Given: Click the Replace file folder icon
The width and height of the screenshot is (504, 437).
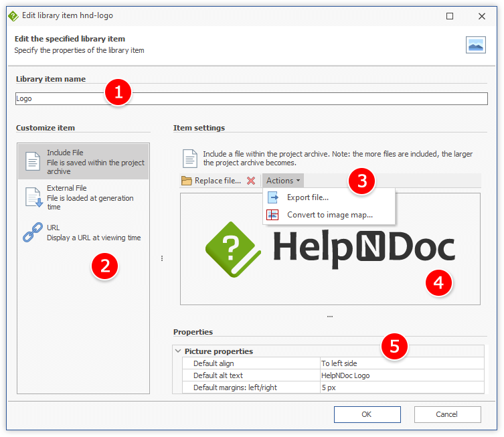Looking at the screenshot, I should pyautogui.click(x=187, y=181).
